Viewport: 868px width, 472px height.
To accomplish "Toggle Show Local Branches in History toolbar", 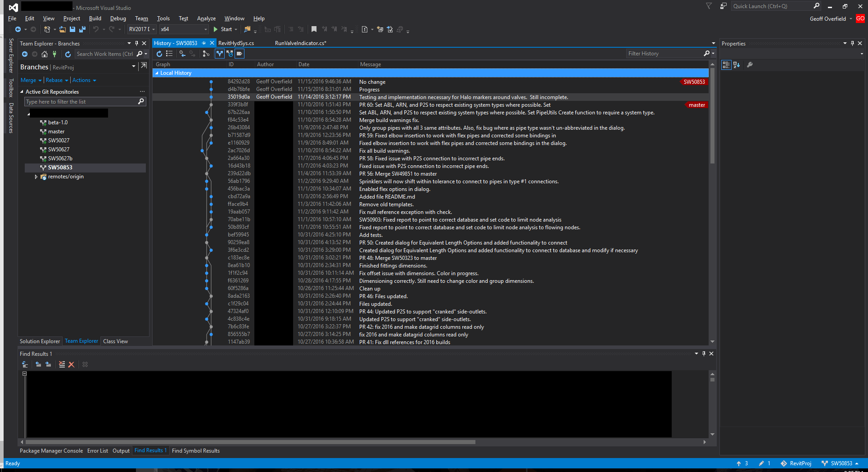I will 220,54.
